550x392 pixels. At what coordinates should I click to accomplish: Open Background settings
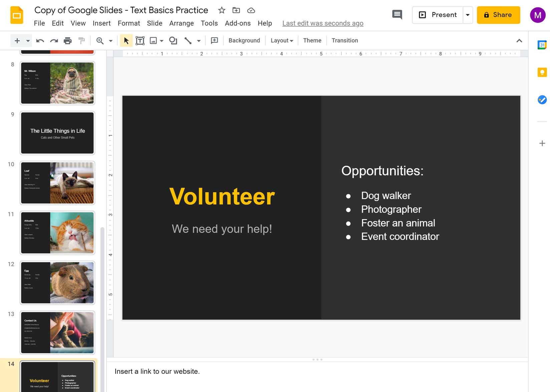(x=244, y=40)
